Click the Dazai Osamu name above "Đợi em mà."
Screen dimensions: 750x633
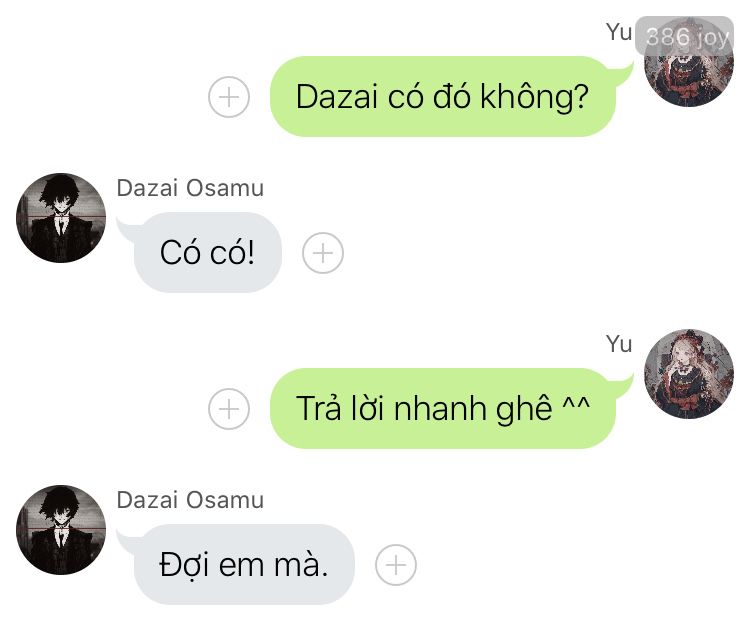pyautogui.click(x=190, y=500)
